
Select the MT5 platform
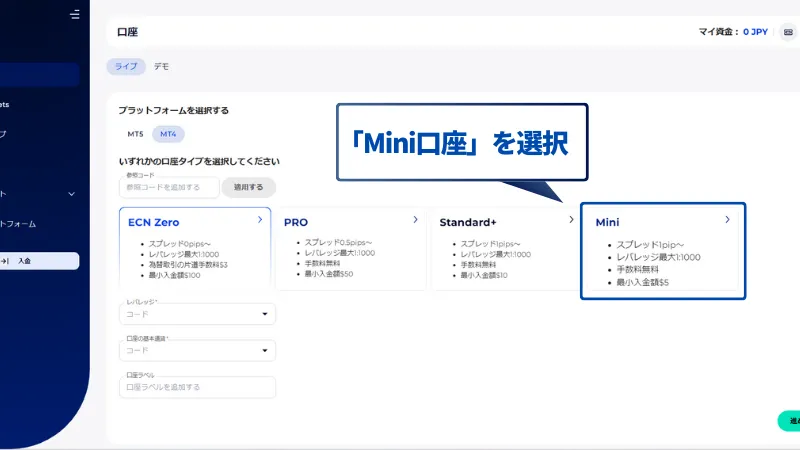(x=135, y=134)
